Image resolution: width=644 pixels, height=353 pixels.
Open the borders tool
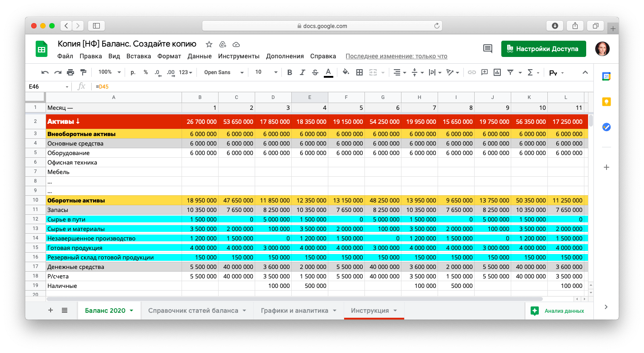tap(359, 72)
